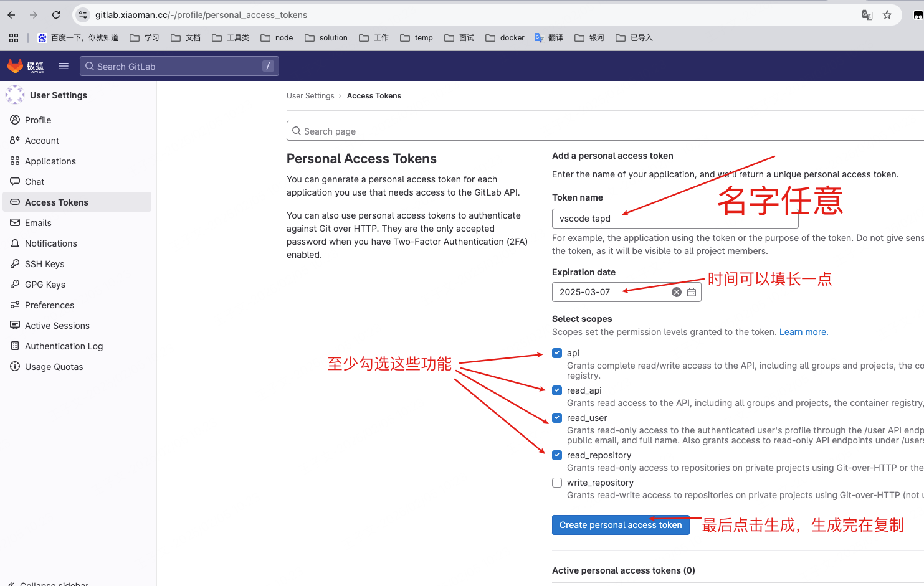Open Usage Quotas page
The height and width of the screenshot is (586, 924).
click(77, 366)
